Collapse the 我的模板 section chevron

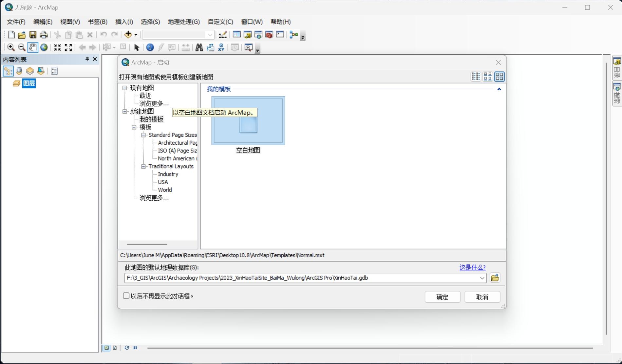pos(499,89)
